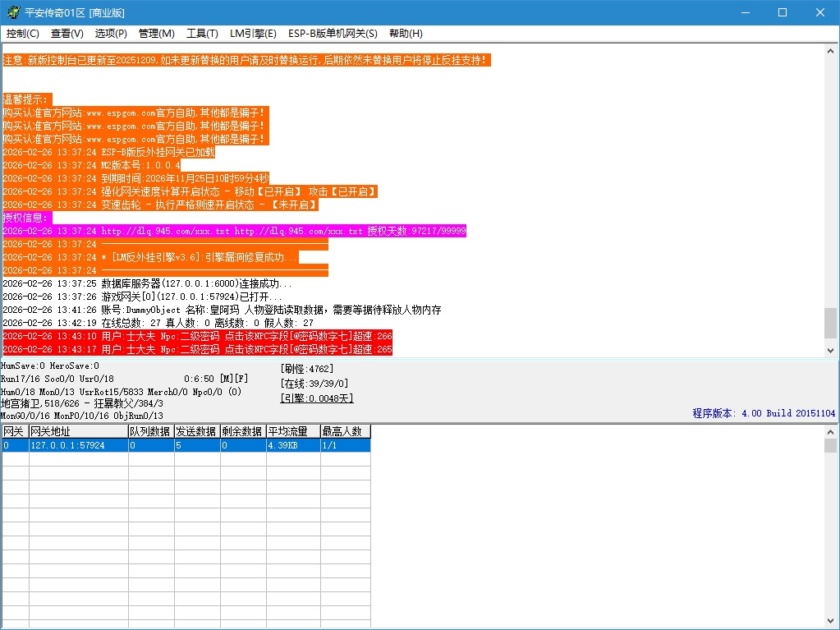Sort by the 平均流量 column header
Image resolution: width=840 pixels, height=630 pixels.
[x=292, y=432]
